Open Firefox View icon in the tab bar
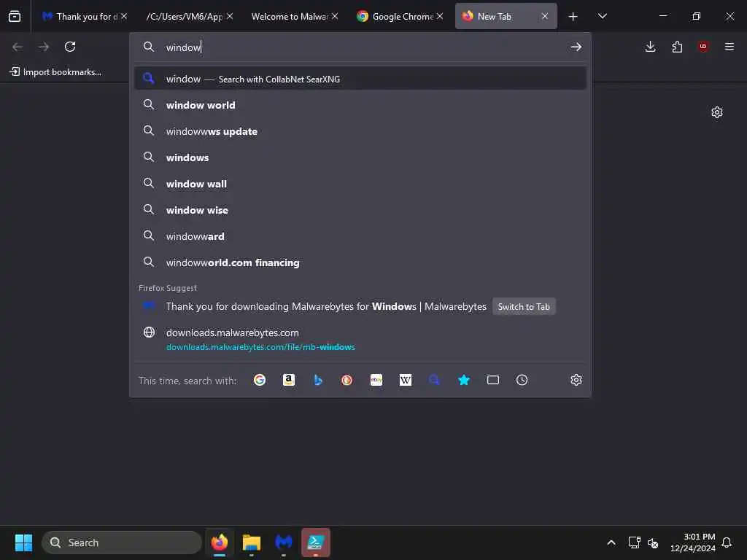Viewport: 747px width, 560px height. coord(15,16)
